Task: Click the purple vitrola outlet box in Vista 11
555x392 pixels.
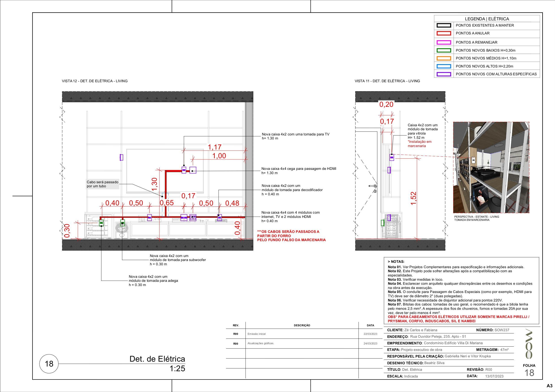Action: (x=392, y=158)
